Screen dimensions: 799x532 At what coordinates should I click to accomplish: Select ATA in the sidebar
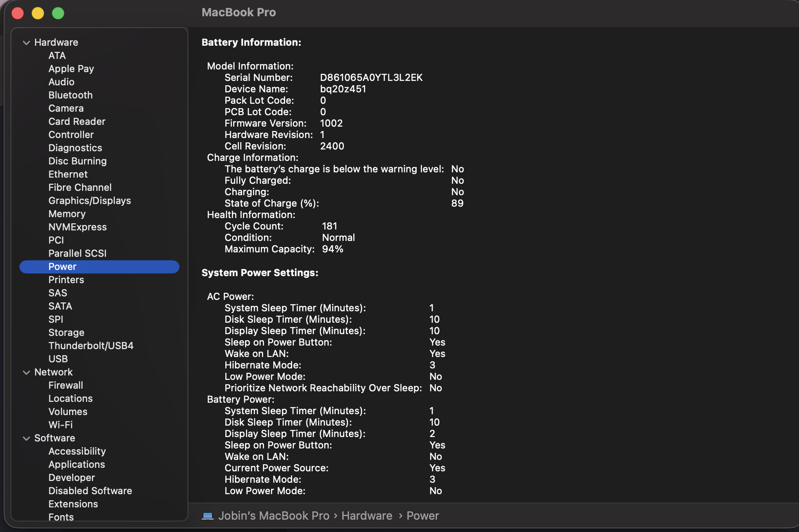point(57,55)
